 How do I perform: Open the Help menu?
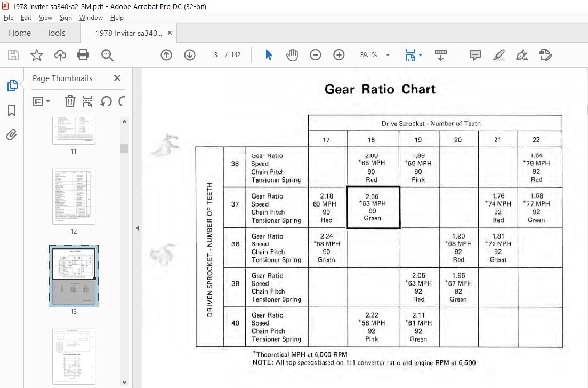[x=117, y=18]
